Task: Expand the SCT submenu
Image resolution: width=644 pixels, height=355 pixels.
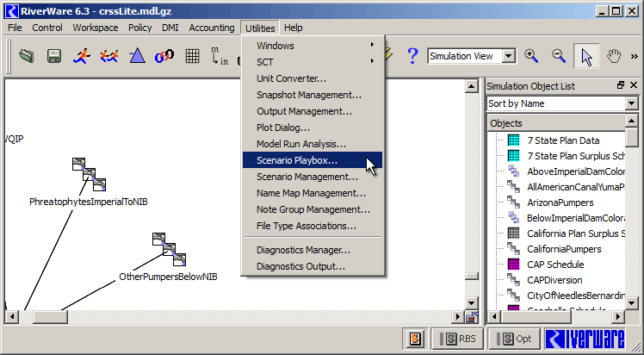Action: coord(313,62)
